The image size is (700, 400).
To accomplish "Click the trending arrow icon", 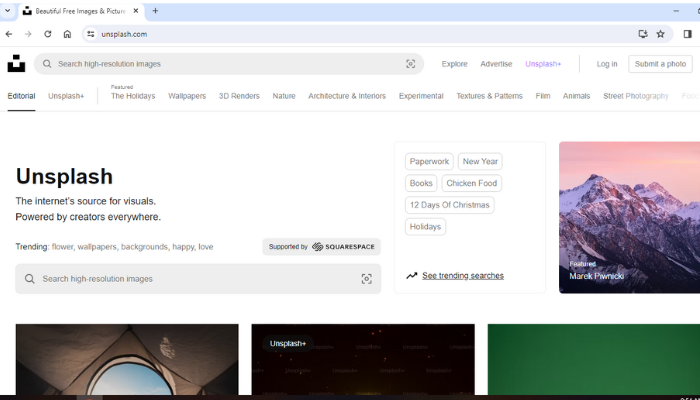I will click(412, 276).
